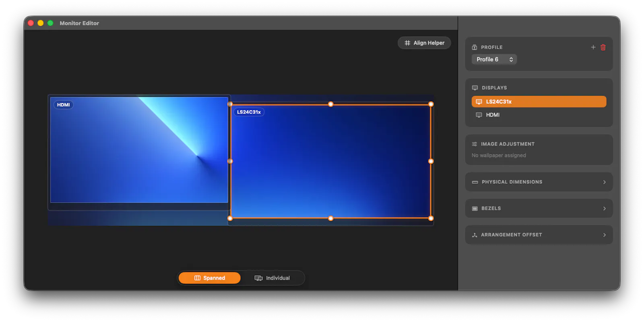Click the HDMI monitor preview
The height and width of the screenshot is (322, 644).
click(x=139, y=150)
